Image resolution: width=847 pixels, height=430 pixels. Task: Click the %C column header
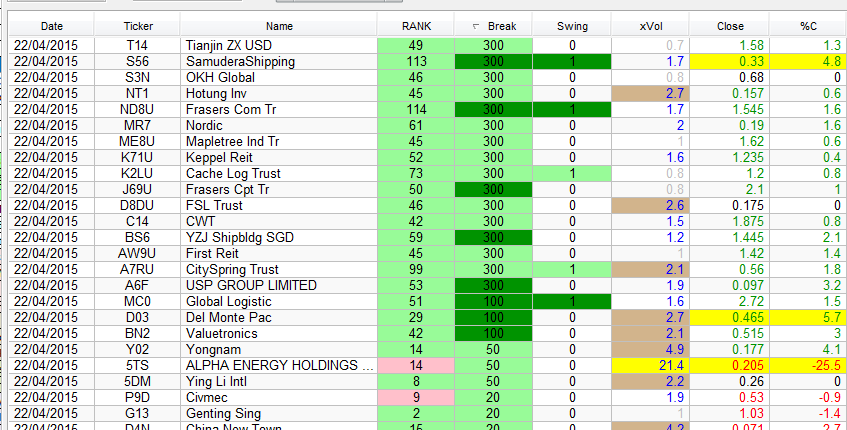pos(807,26)
